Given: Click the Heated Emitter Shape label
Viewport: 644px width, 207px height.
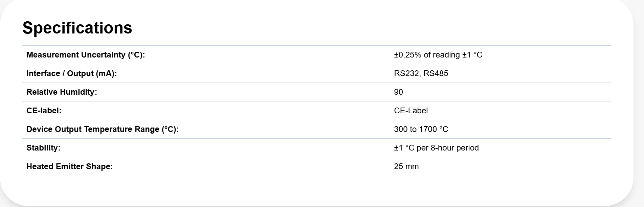Looking at the screenshot, I should 69,166.
